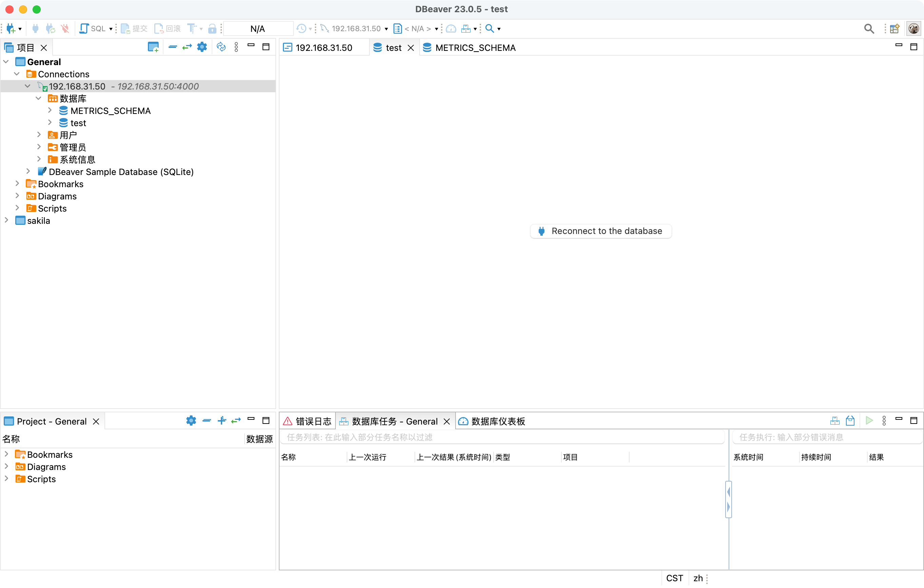Viewport: 924px width, 588px height.
Task: Toggle Link with Editor in Project - General
Action: 236,421
